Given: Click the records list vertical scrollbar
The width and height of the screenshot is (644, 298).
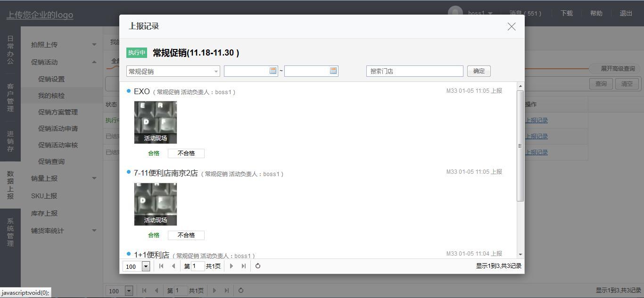Looking at the screenshot, I should (x=520, y=146).
